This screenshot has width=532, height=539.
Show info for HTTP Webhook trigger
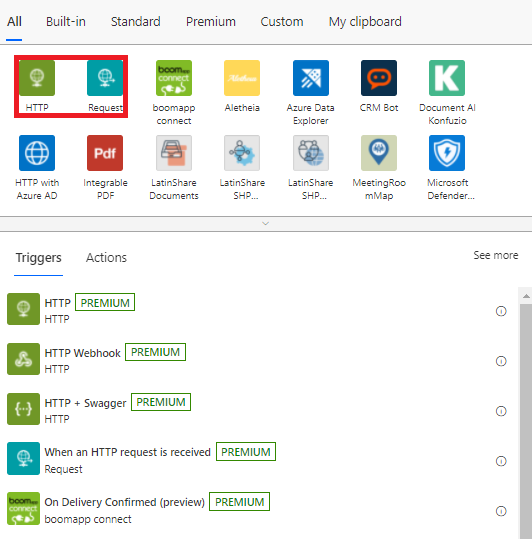point(501,361)
